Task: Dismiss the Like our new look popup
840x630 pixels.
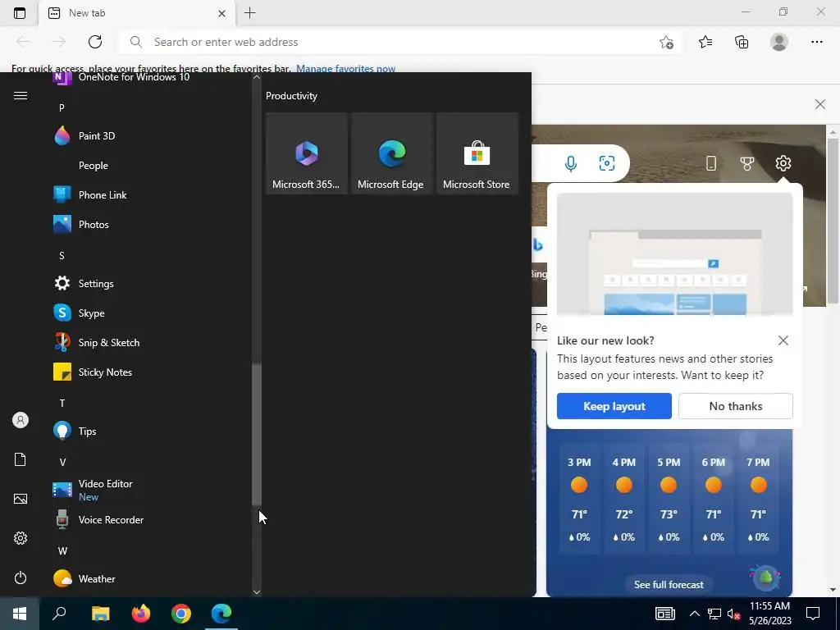Action: [x=783, y=340]
